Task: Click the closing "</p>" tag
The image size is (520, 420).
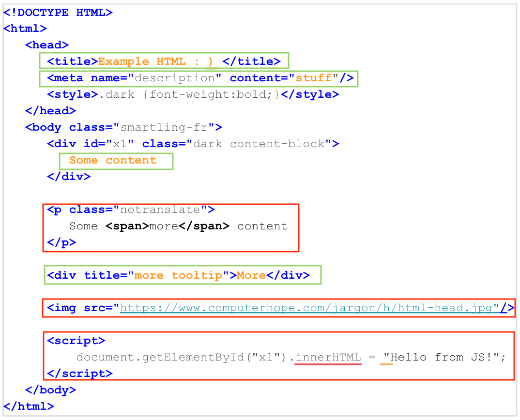Action: point(61,242)
